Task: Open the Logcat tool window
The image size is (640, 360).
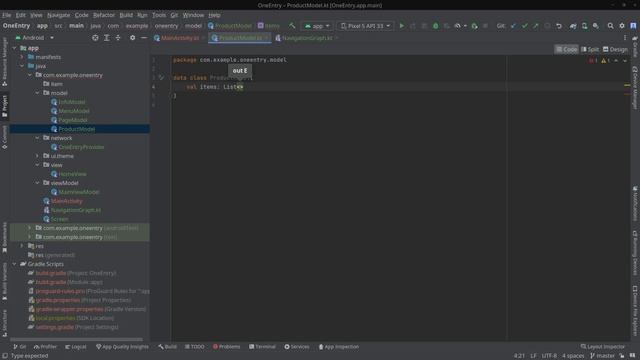Action: (x=76, y=347)
